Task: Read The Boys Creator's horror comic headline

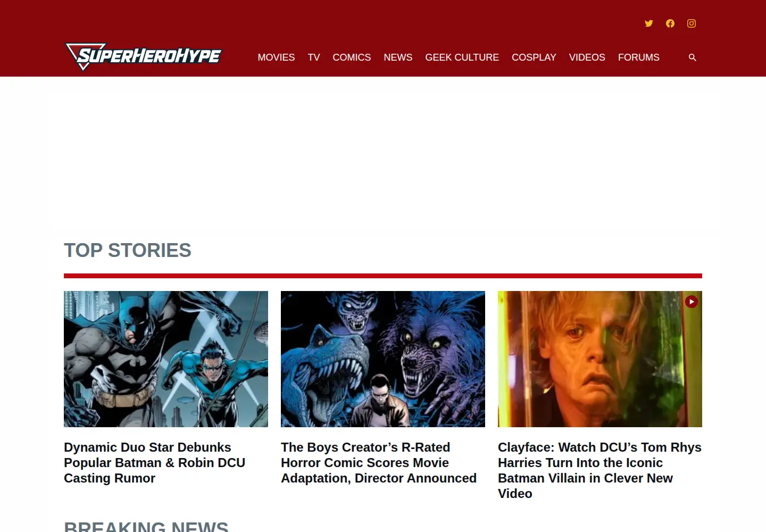Action: click(379, 463)
